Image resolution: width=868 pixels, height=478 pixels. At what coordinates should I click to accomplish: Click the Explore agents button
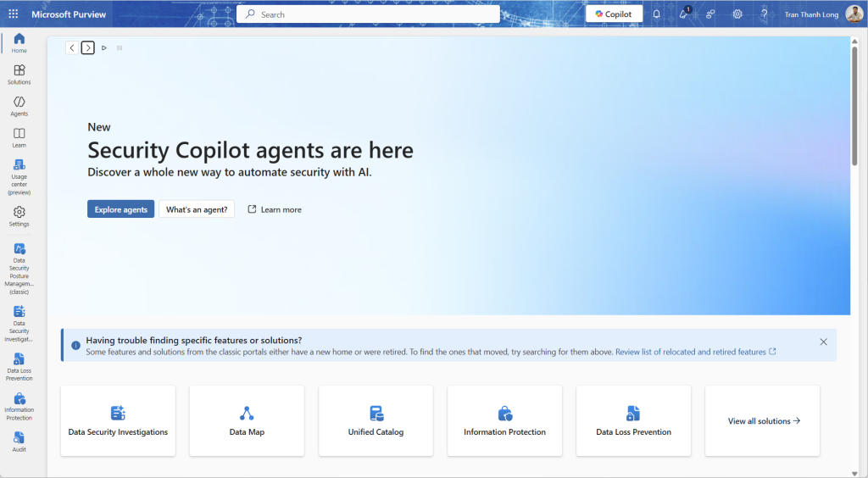click(120, 209)
